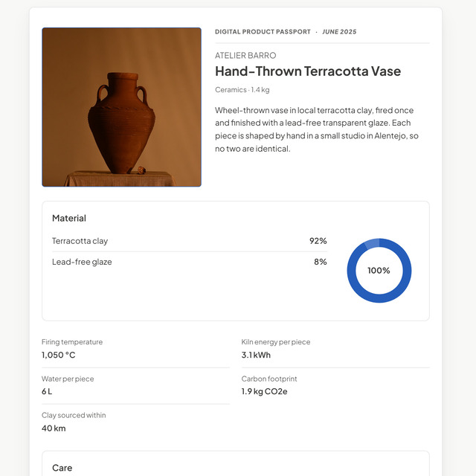Click the product description paragraph

[x=317, y=129]
